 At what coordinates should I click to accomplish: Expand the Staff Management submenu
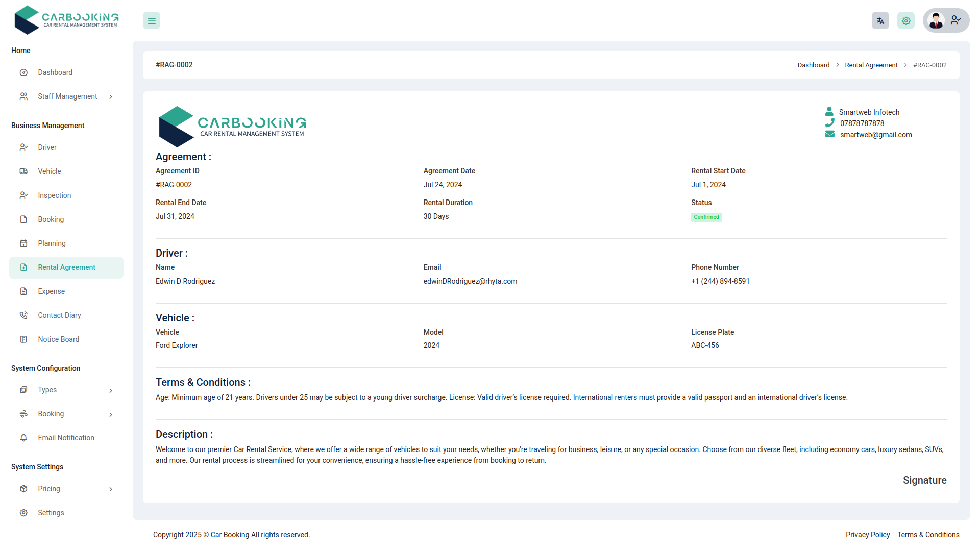pos(111,96)
